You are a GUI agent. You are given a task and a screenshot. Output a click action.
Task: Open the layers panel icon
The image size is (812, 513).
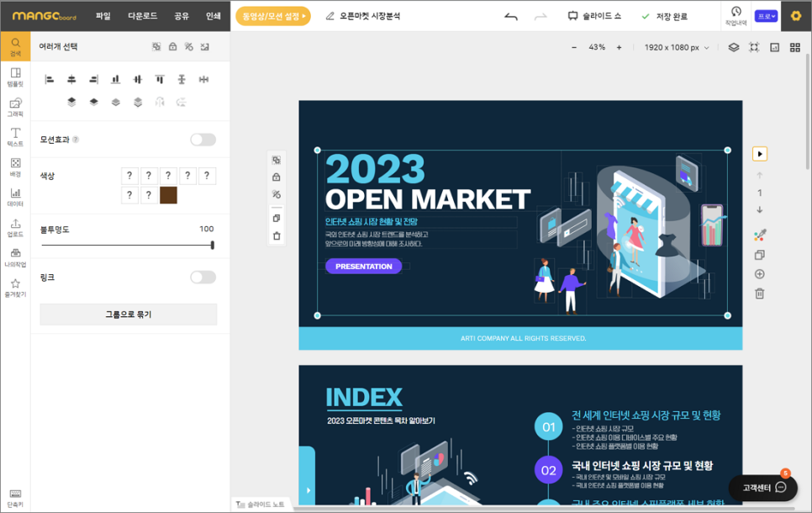click(x=733, y=47)
